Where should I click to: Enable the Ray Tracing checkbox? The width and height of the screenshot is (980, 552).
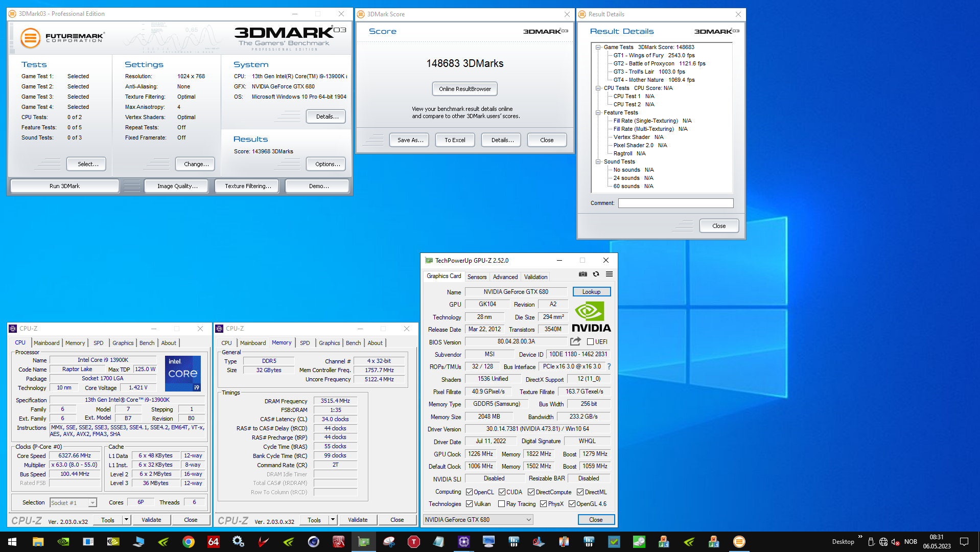tap(502, 504)
